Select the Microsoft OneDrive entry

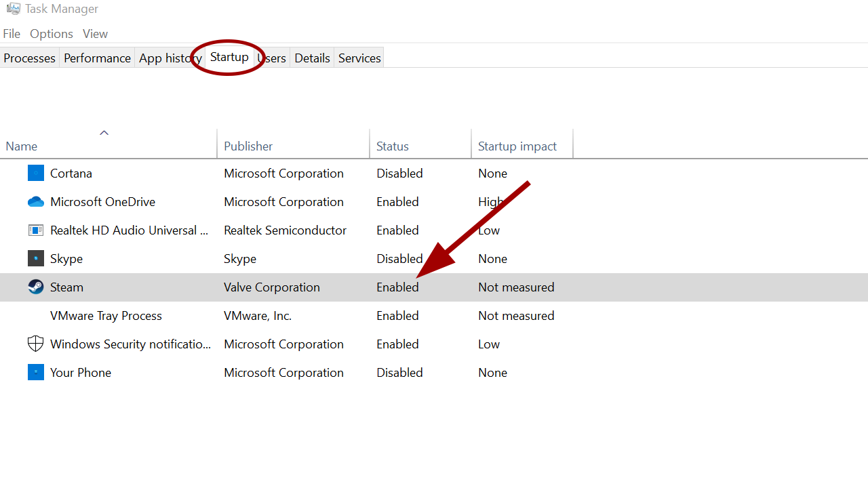[x=102, y=202]
